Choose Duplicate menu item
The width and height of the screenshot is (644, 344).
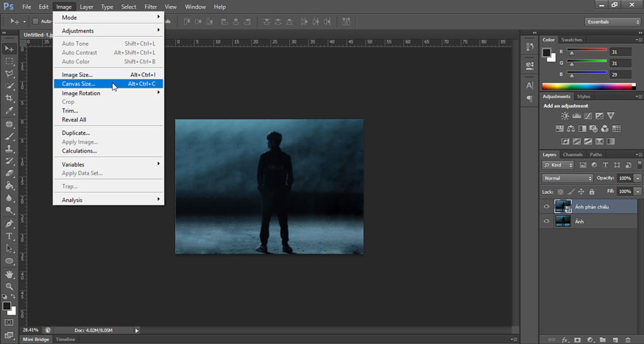[x=108, y=133]
